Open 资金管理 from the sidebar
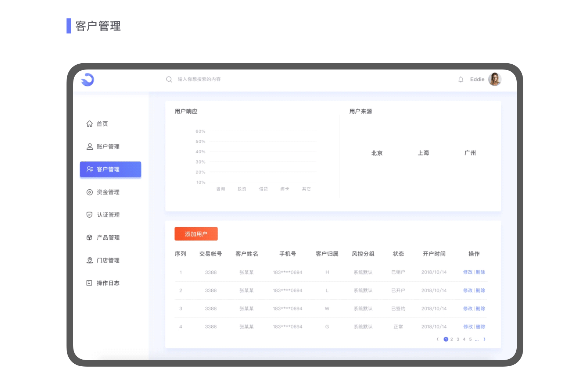 pos(108,192)
